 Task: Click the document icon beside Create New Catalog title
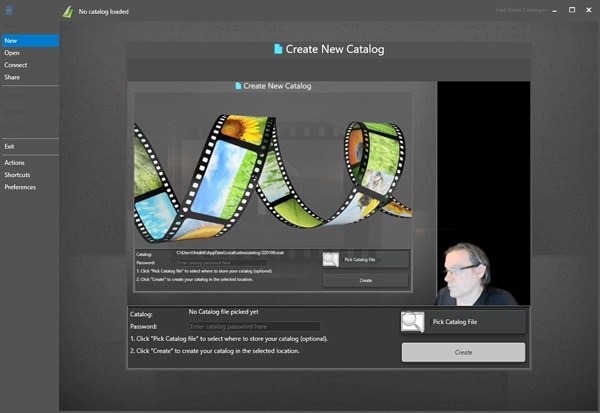(278, 49)
